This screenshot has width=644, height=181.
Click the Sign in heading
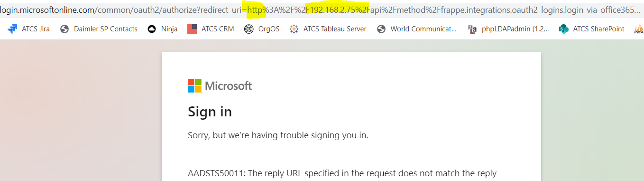click(210, 112)
